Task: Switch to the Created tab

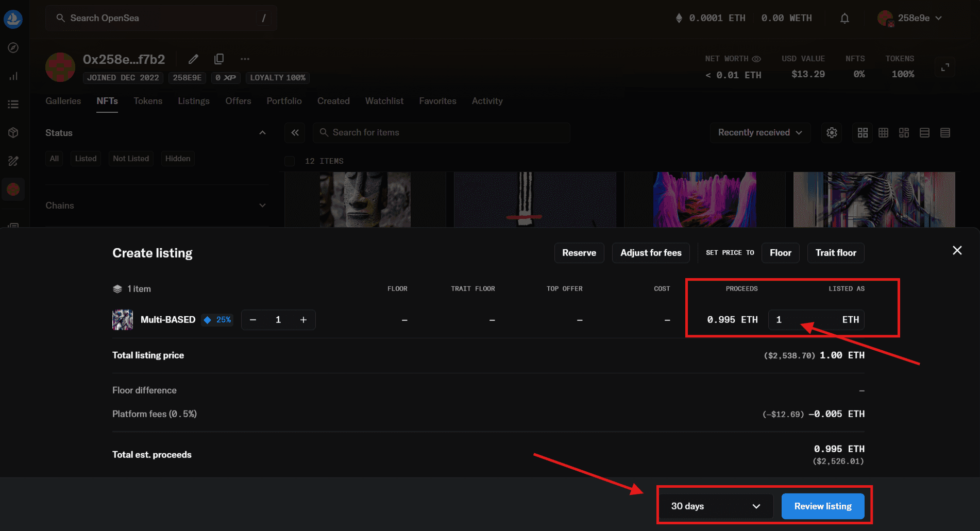Action: [x=333, y=101]
